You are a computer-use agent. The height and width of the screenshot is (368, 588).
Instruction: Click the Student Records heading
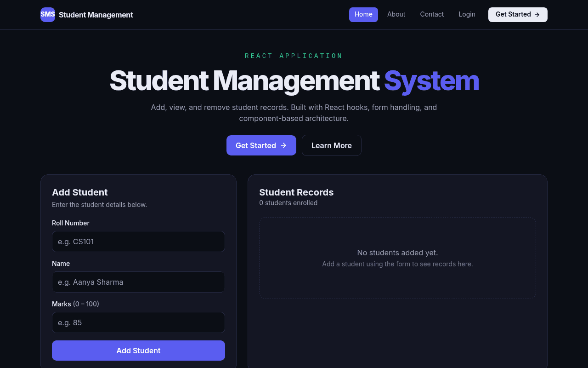[296, 192]
